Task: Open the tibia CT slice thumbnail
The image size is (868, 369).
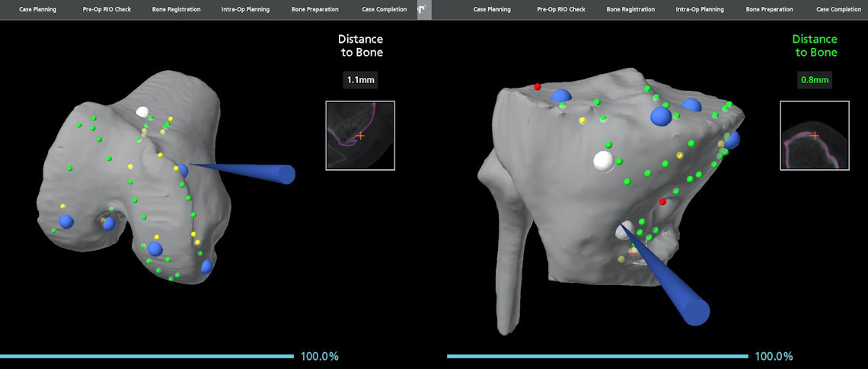Action: pyautogui.click(x=815, y=135)
